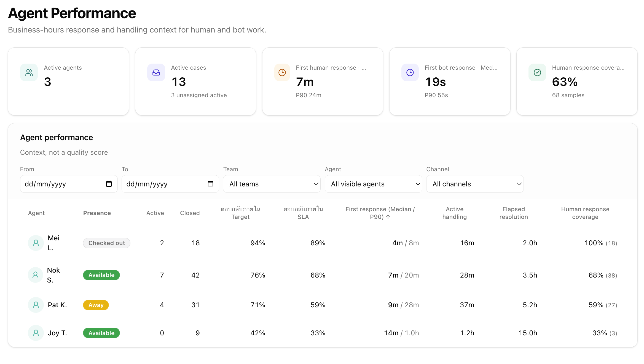Click the Human response coverage check icon

[537, 72]
